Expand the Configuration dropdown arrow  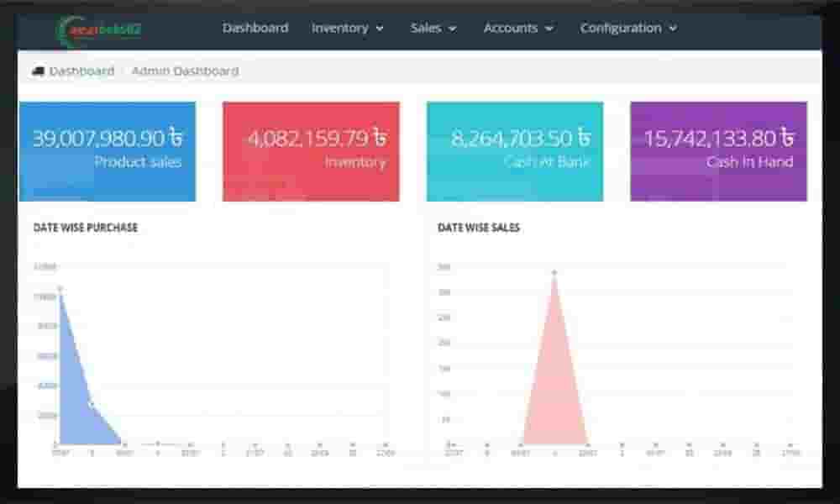(x=673, y=29)
